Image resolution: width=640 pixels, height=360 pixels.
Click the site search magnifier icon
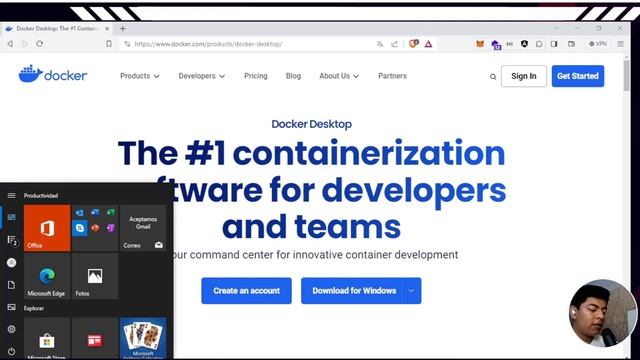pyautogui.click(x=493, y=77)
